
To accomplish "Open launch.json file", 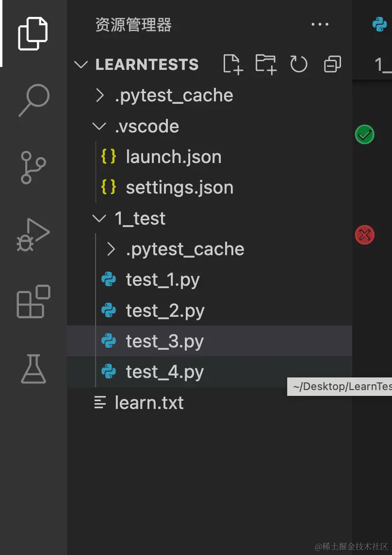I will (x=173, y=157).
